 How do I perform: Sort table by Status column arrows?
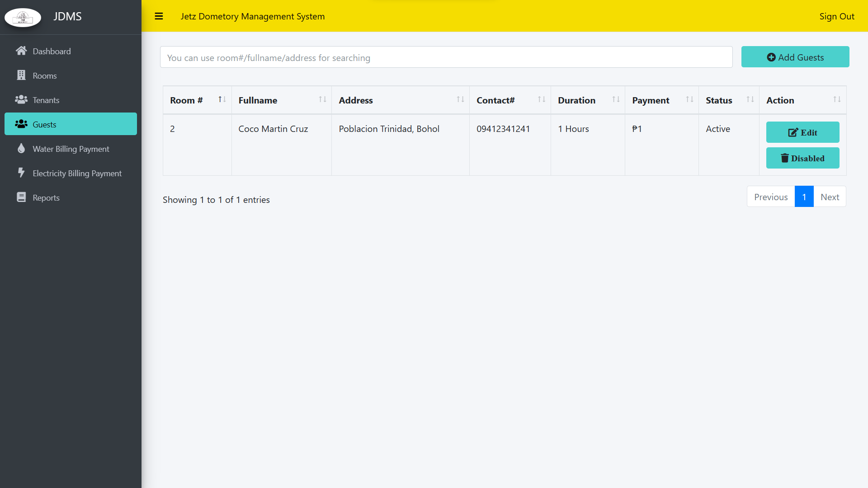(750, 99)
